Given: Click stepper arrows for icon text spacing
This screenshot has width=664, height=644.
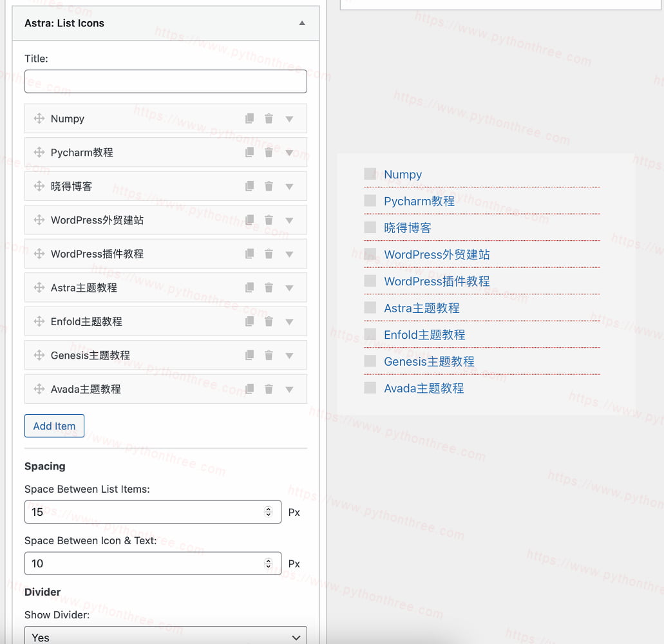Looking at the screenshot, I should pyautogui.click(x=268, y=563).
